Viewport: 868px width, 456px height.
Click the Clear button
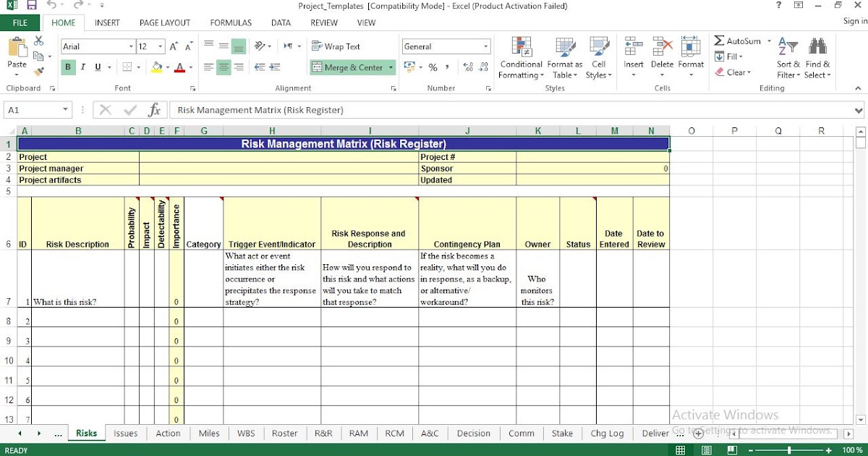[x=737, y=72]
